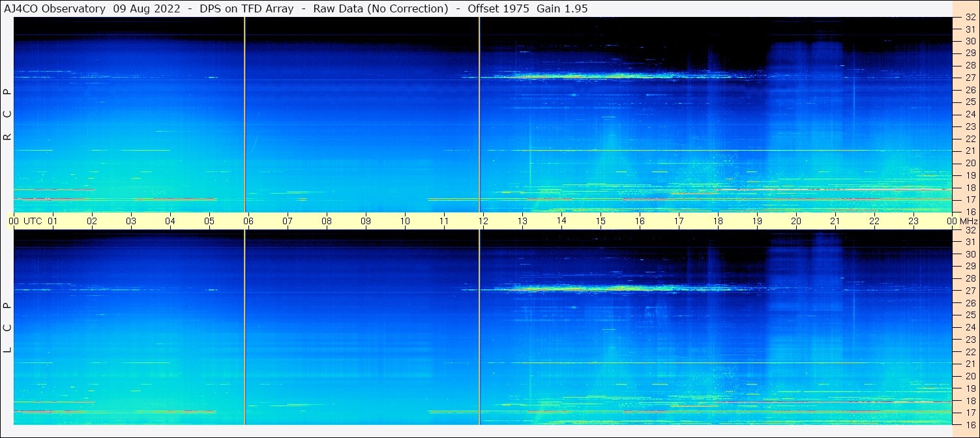Click the 18 hour tick on time axis

coord(718,221)
